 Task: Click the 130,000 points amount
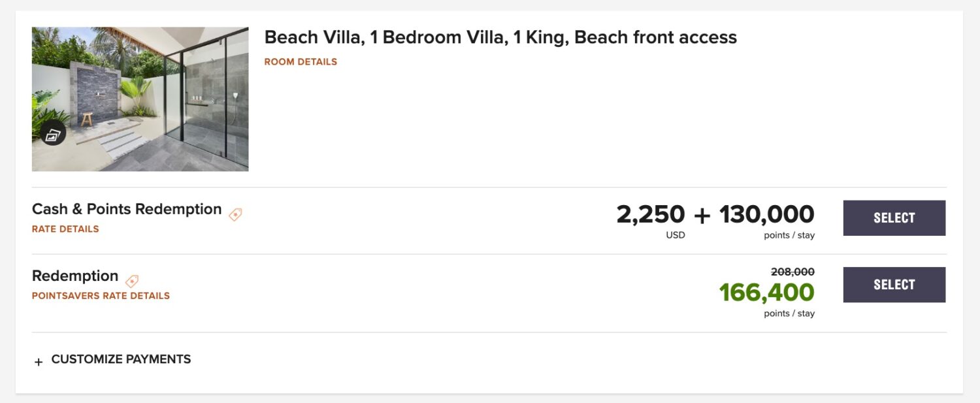tap(766, 214)
